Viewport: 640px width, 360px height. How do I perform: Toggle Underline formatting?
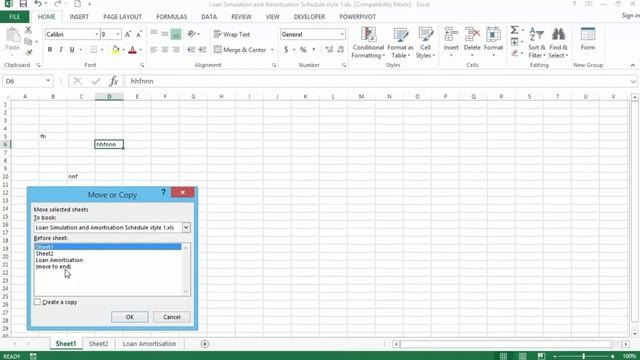tap(72, 50)
